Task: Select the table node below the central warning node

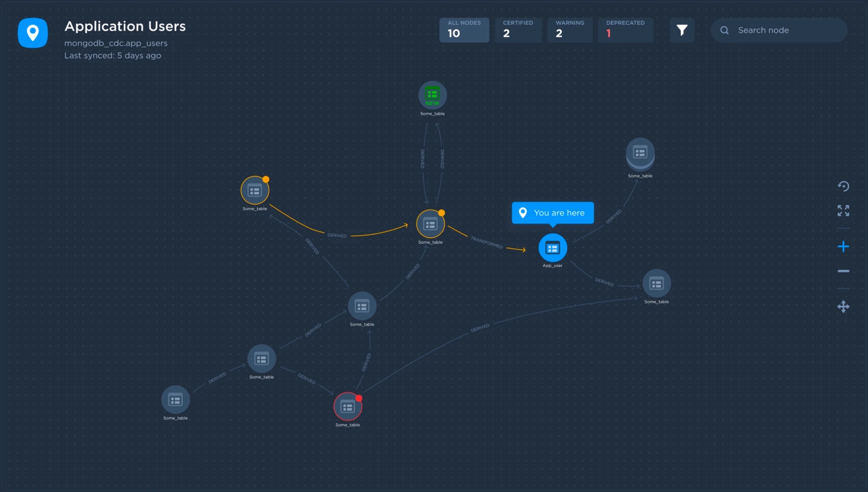Action: [362, 306]
